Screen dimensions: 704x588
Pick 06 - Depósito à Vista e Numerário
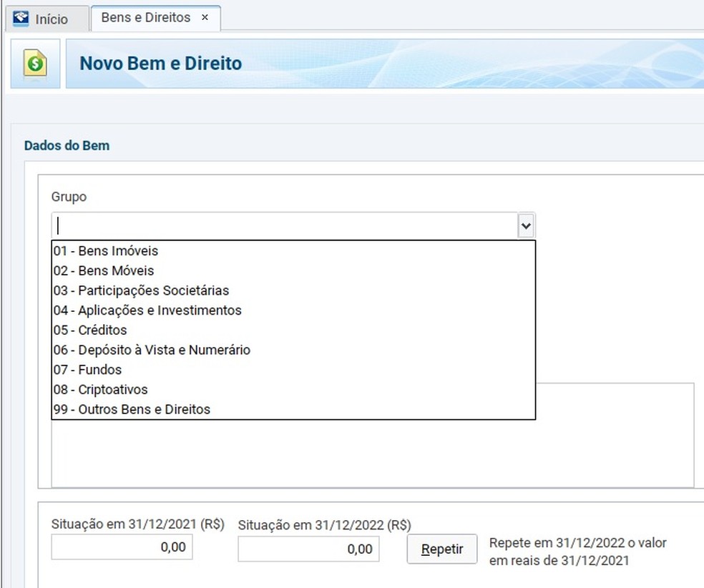pyautogui.click(x=152, y=350)
